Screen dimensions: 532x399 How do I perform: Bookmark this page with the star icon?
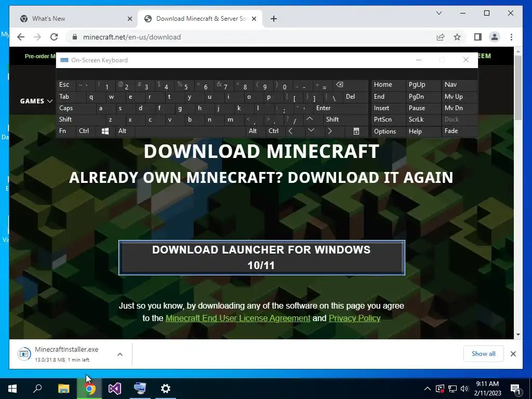457,37
